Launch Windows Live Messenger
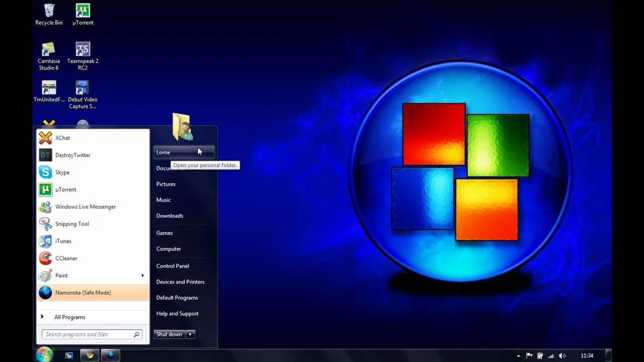This screenshot has height=362, width=644. 93,207
